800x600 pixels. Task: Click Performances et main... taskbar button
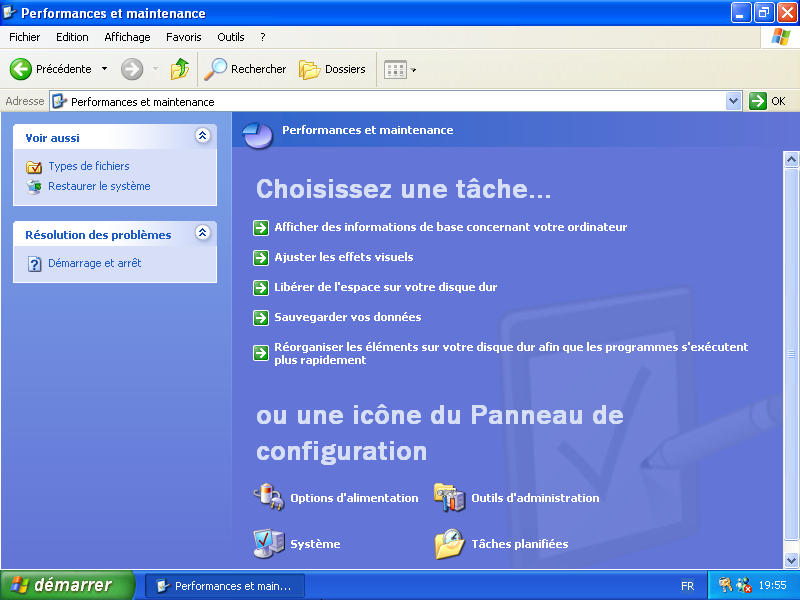pyautogui.click(x=225, y=586)
